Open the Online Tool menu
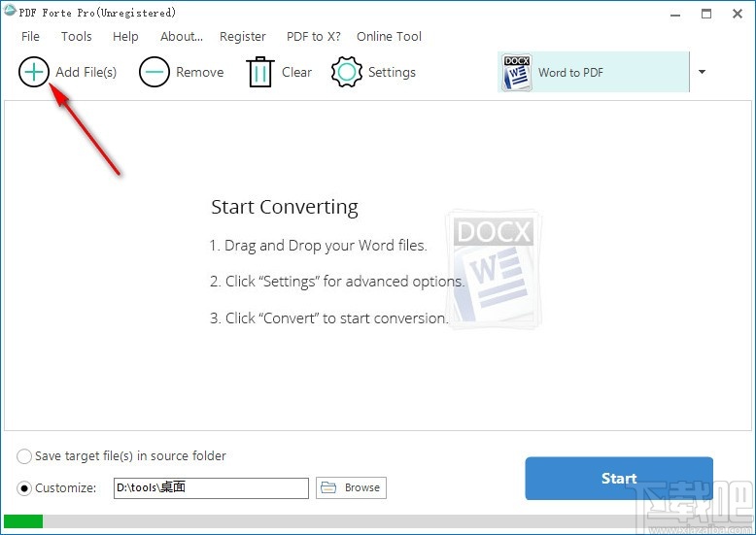 (x=389, y=37)
